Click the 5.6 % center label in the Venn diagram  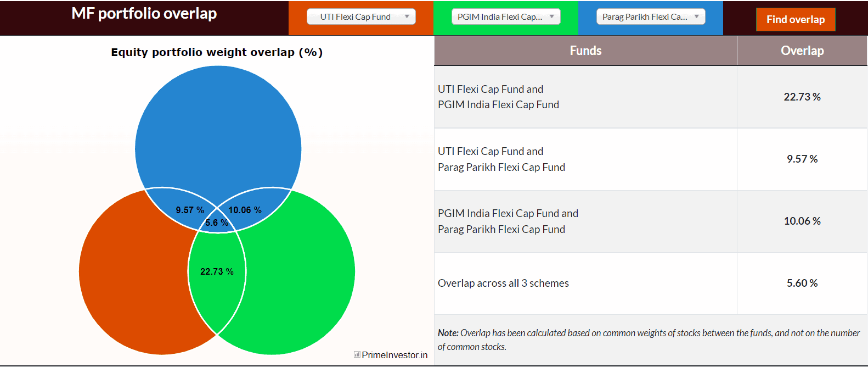click(x=217, y=223)
